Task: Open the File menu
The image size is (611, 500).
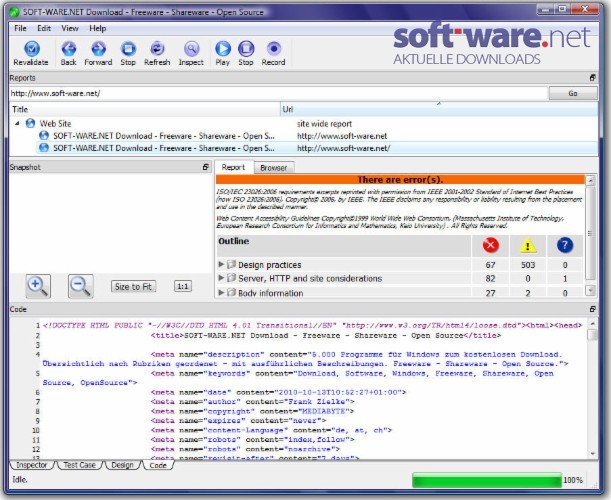Action: [x=20, y=28]
